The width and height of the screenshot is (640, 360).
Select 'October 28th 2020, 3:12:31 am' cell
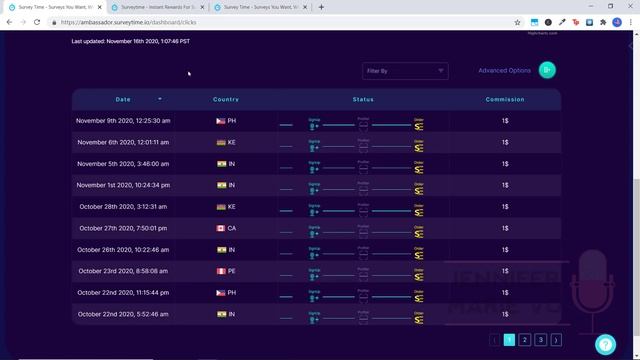(x=123, y=207)
